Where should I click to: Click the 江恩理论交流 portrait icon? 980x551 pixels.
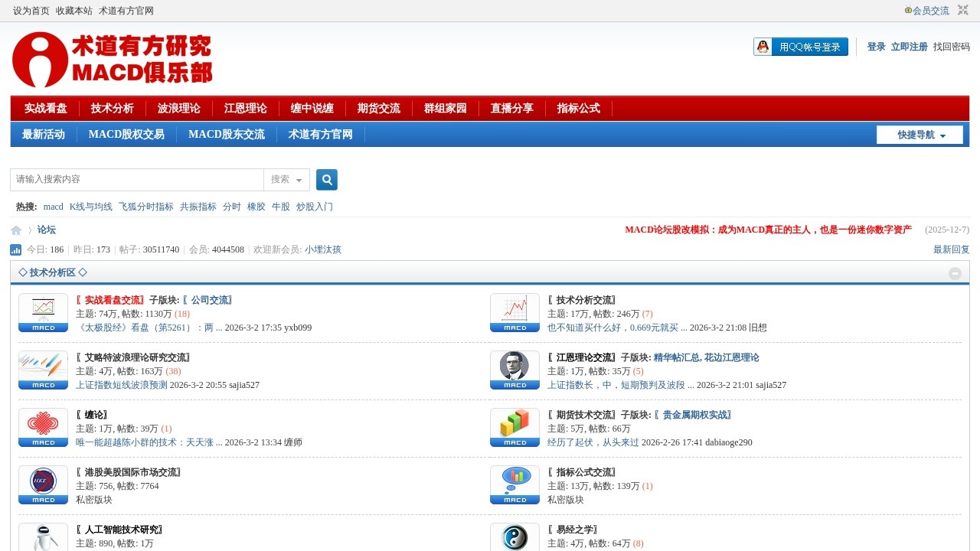coord(514,370)
